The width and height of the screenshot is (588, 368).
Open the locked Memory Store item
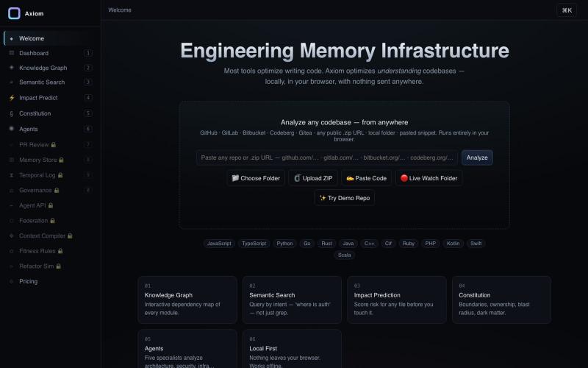tap(50, 160)
